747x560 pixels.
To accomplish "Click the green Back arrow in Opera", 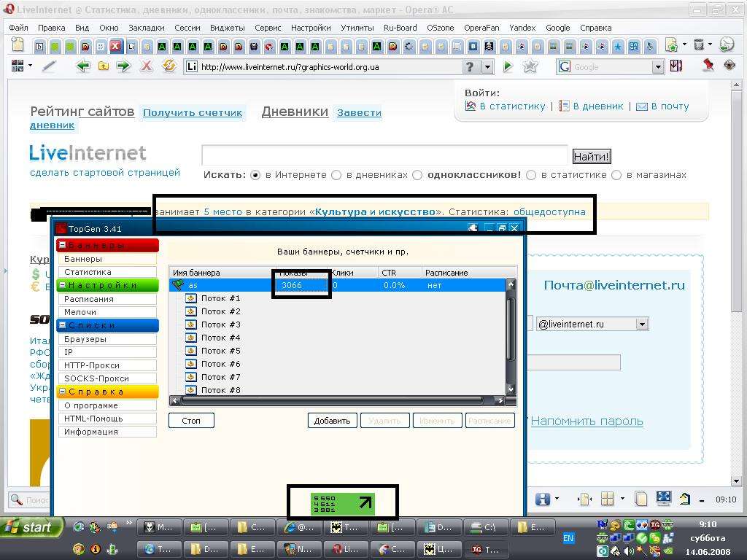I will pos(83,66).
